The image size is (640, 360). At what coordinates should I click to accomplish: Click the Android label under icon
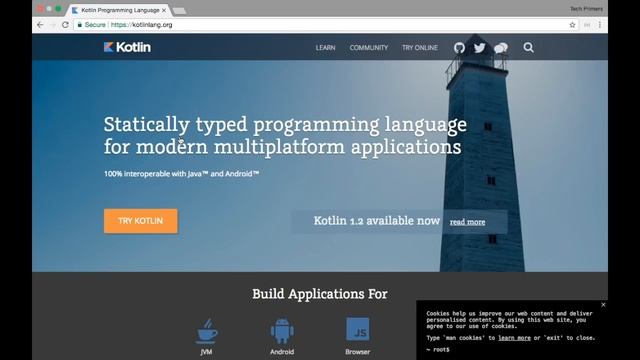(282, 352)
